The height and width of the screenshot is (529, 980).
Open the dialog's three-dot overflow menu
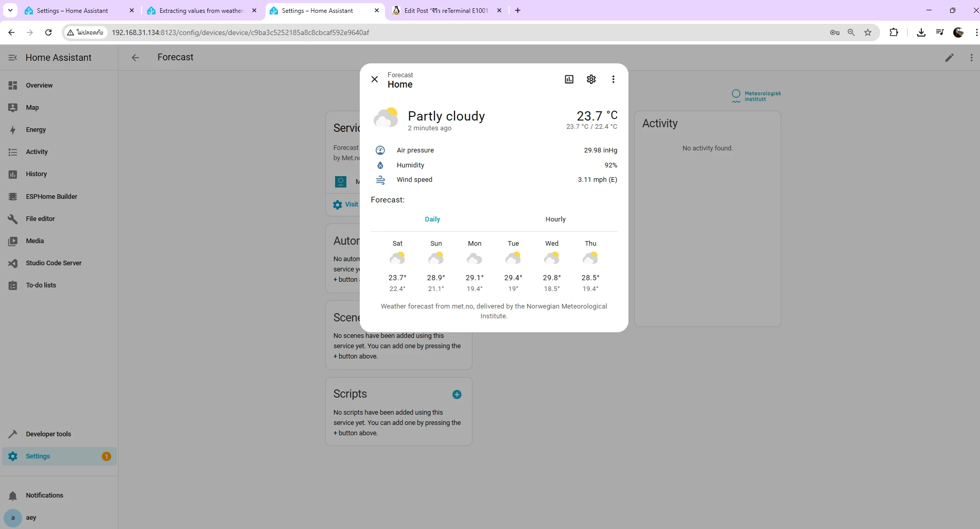613,79
